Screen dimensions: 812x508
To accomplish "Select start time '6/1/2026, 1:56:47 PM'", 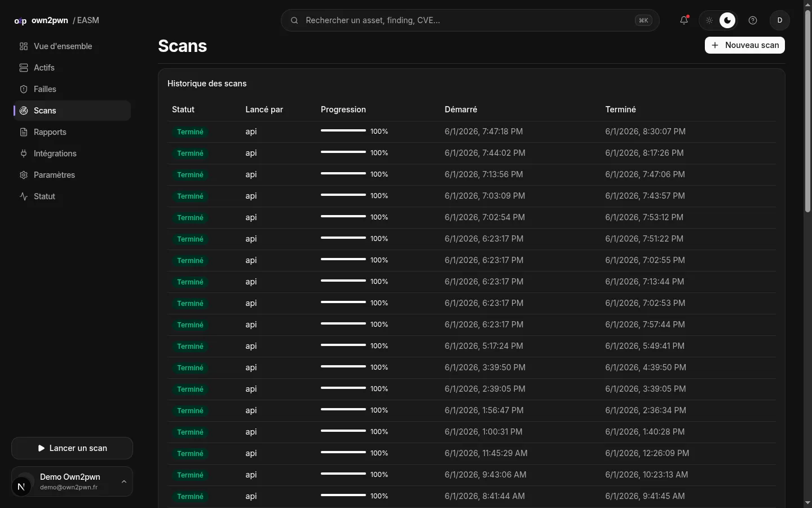I will tap(484, 410).
